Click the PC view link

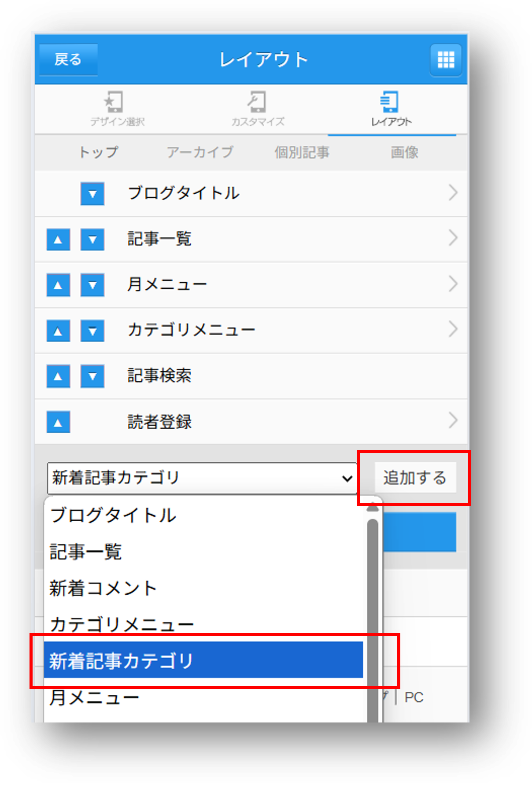coord(414,697)
